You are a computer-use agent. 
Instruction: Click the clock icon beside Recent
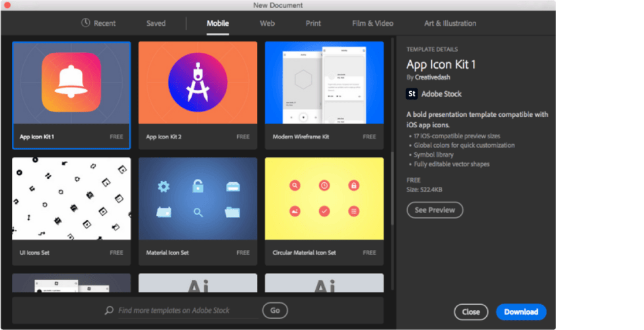tap(86, 23)
